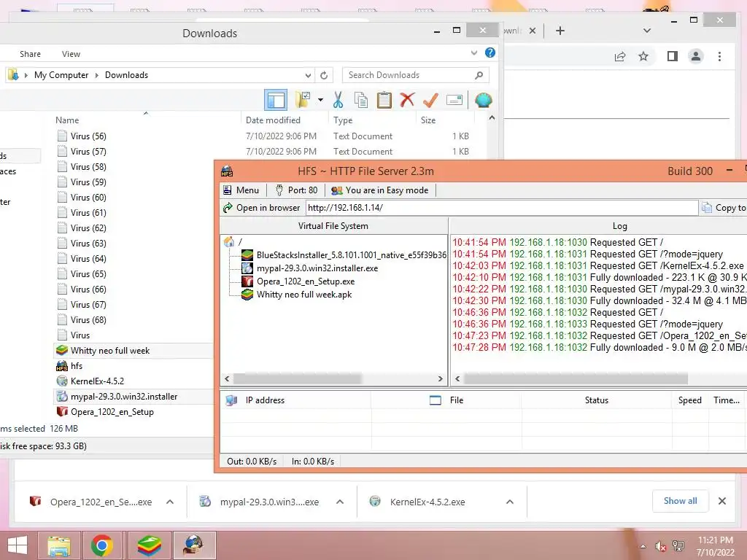Click the Chrome share page icon
This screenshot has width=747, height=560.
point(620,57)
